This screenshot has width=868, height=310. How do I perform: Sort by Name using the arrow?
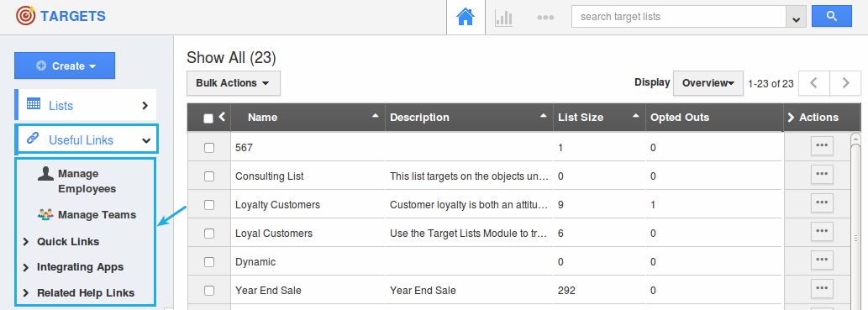pos(376,115)
